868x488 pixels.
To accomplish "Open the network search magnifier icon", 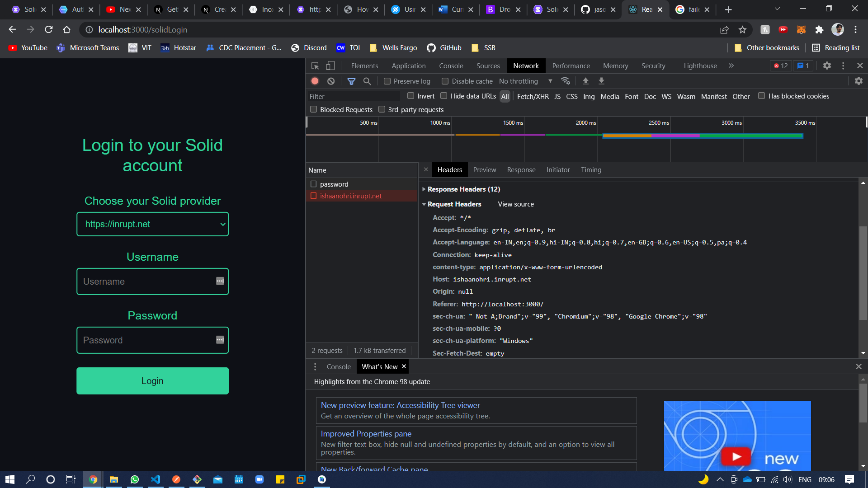I will pyautogui.click(x=367, y=81).
